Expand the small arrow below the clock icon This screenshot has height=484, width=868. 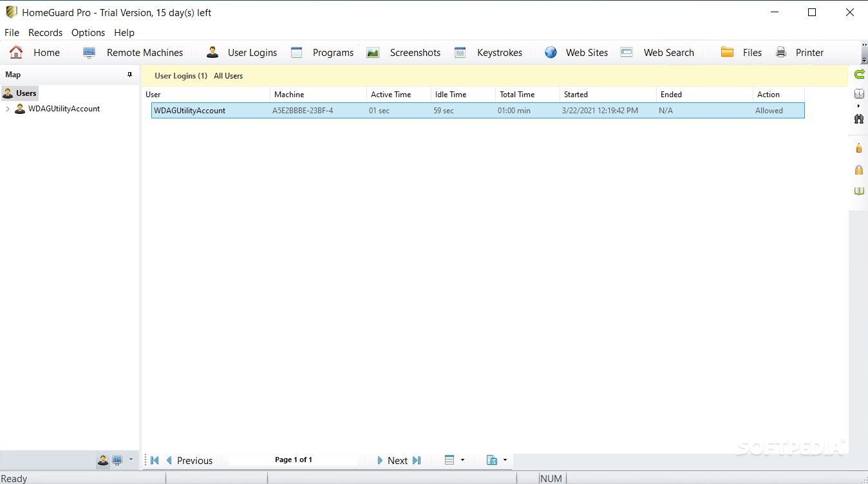point(859,106)
